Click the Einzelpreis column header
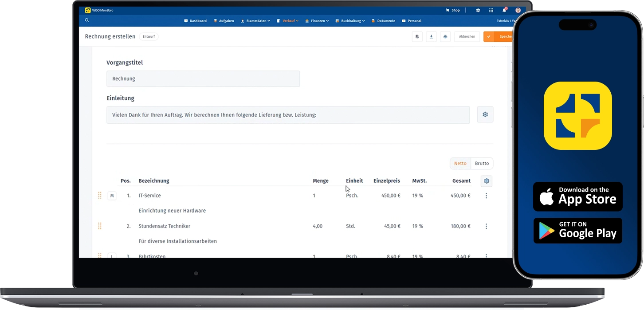 pos(387,181)
